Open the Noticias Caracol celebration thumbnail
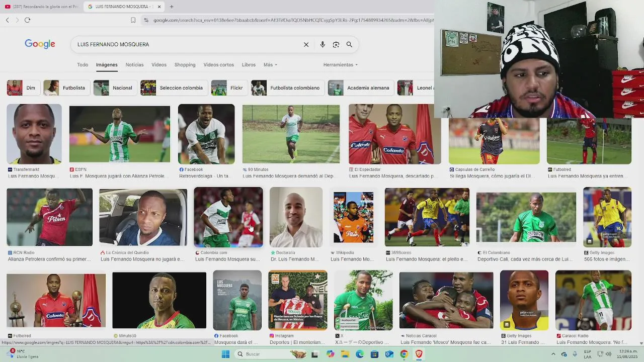The width and height of the screenshot is (644, 362). pyautogui.click(x=446, y=300)
